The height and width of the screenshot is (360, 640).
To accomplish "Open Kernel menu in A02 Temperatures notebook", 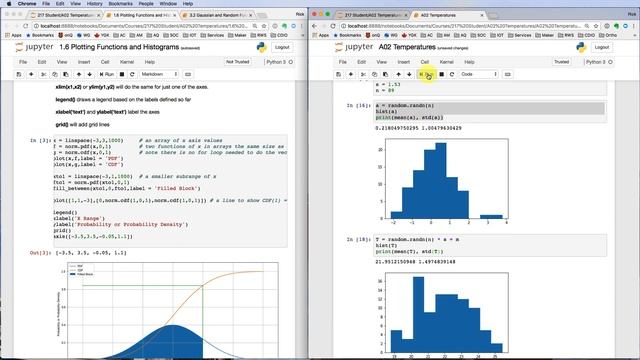I will pyautogui.click(x=447, y=62).
